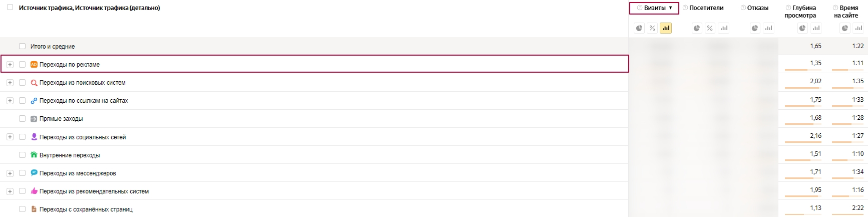
Task: Open Переходы из мессенджеров row
Action: click(x=78, y=173)
